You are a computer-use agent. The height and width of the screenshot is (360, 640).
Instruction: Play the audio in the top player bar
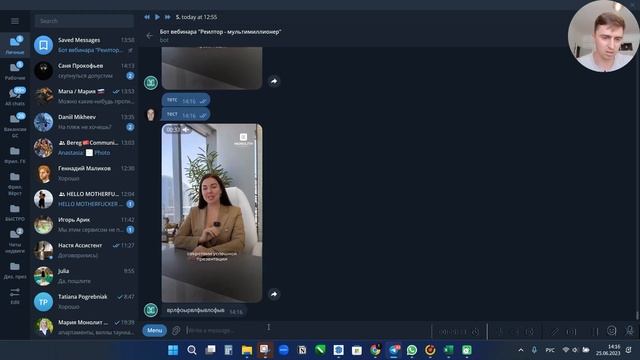click(157, 17)
